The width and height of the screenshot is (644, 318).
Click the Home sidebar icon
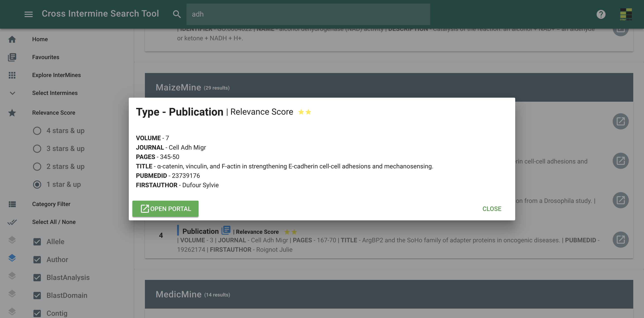pyautogui.click(x=12, y=39)
